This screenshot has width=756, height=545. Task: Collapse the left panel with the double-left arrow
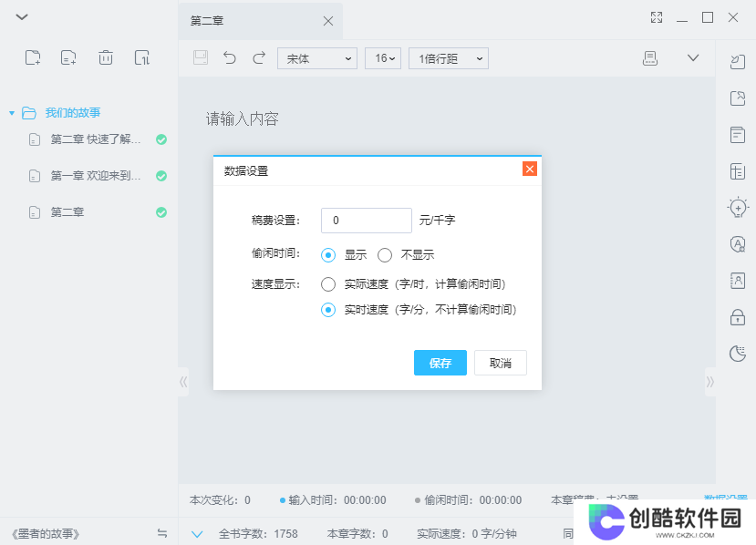[183, 382]
